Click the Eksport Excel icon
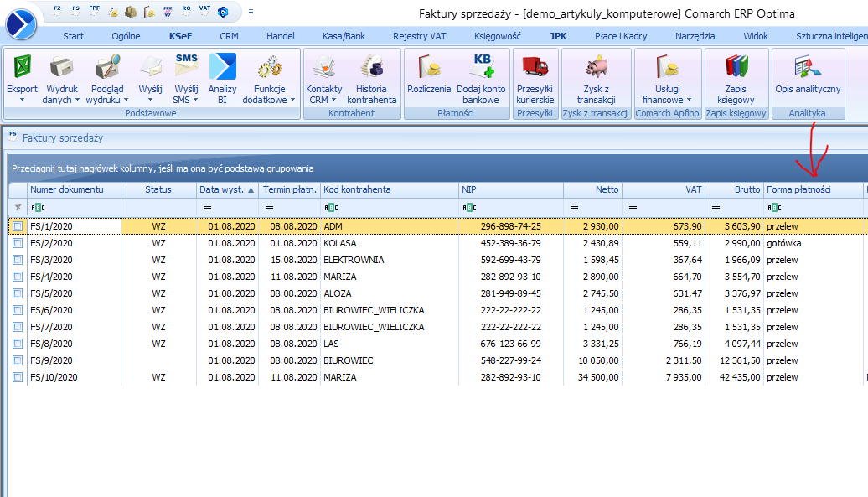 pos(22,66)
